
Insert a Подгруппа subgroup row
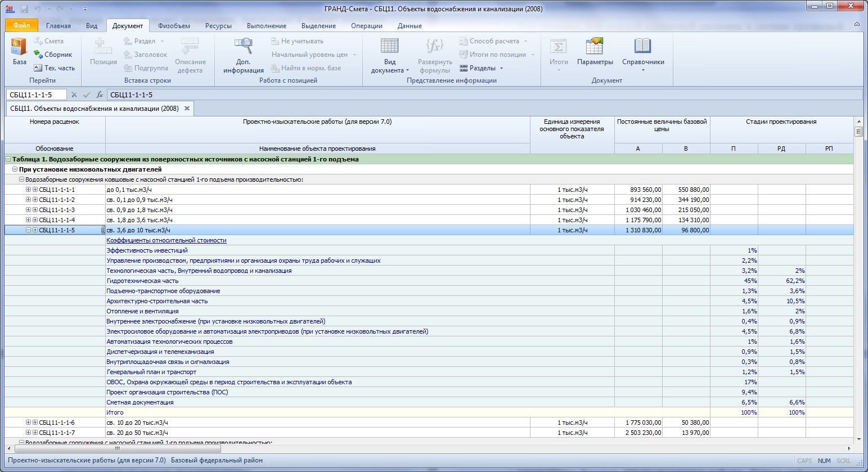pos(146,68)
